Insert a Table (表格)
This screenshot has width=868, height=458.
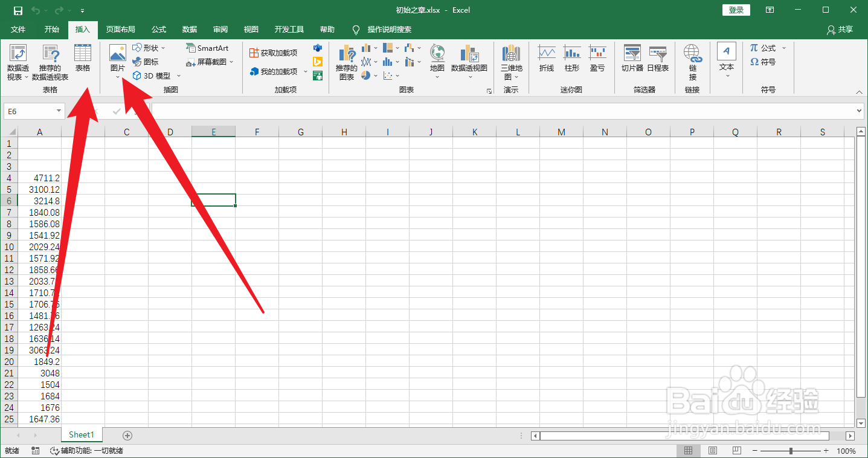[x=83, y=58]
